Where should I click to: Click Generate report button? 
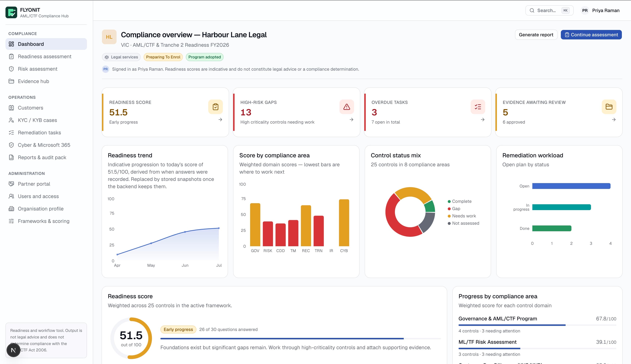point(536,35)
